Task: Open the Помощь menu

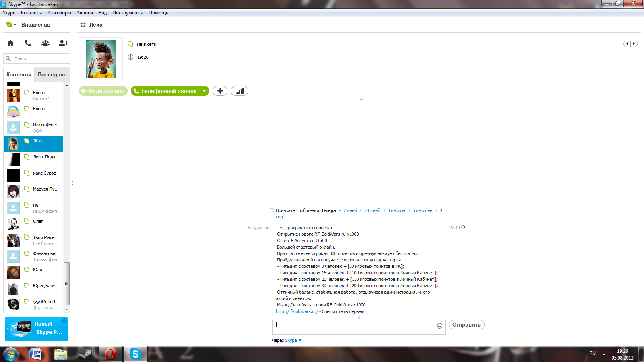Action: tap(158, 13)
